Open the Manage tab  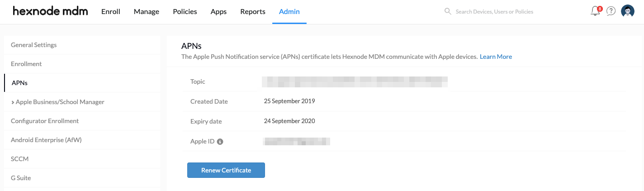[147, 12]
